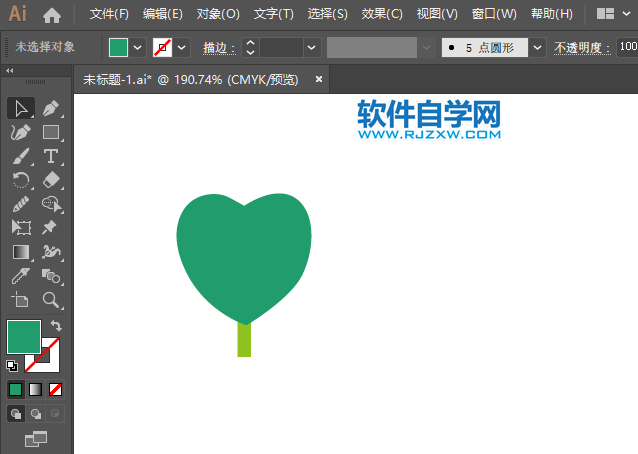Click the Home icon
The height and width of the screenshot is (454, 638).
(x=52, y=15)
